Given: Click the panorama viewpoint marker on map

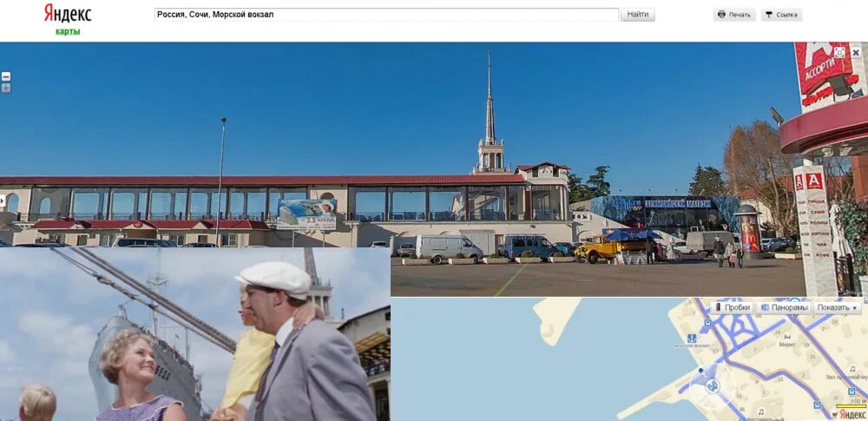Looking at the screenshot, I should click(713, 386).
